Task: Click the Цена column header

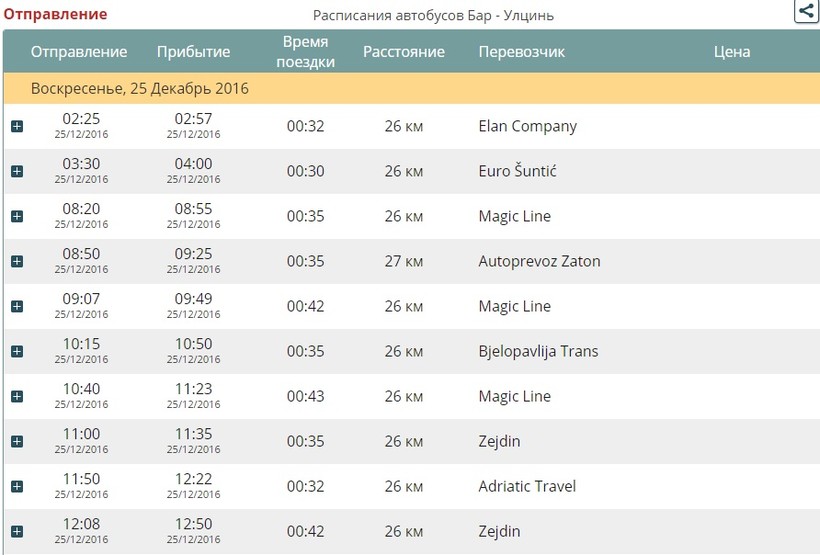Action: pyautogui.click(x=732, y=52)
